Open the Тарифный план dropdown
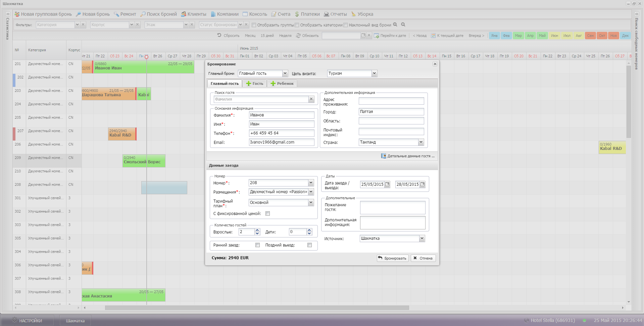Image resolution: width=644 pixels, height=326 pixels. point(311,202)
